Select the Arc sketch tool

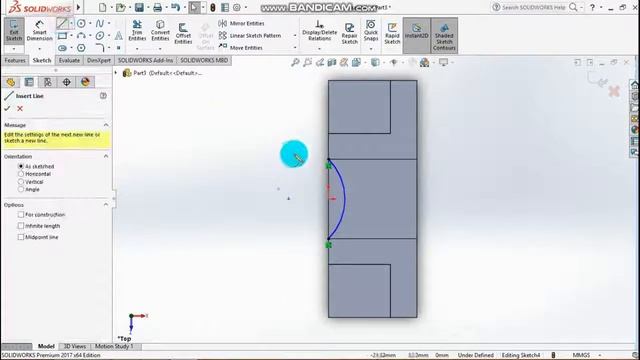point(81,36)
